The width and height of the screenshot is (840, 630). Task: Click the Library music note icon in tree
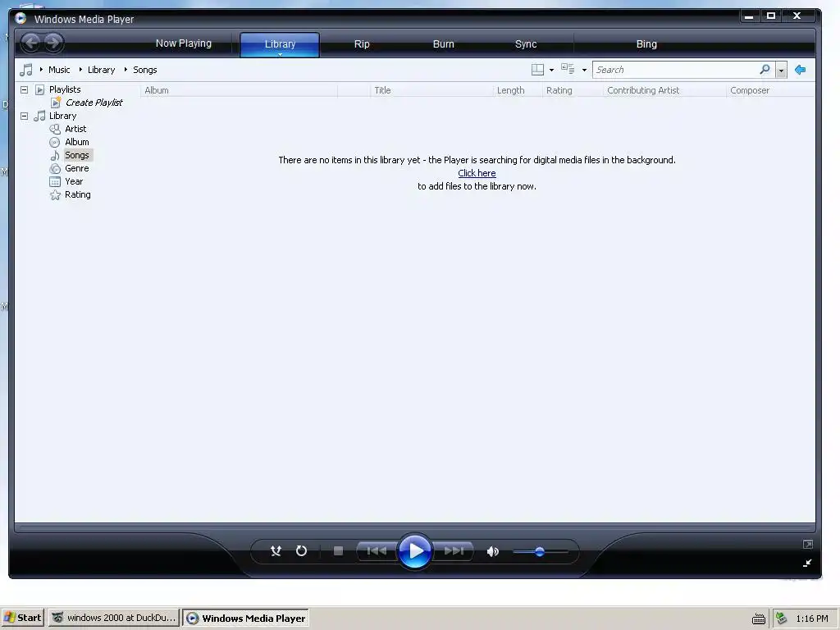click(x=39, y=116)
